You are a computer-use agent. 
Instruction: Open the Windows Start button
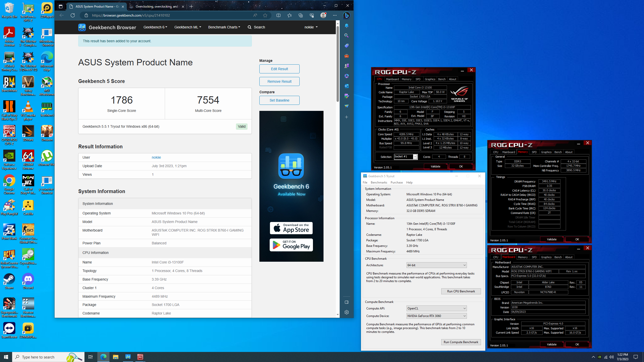(x=6, y=357)
